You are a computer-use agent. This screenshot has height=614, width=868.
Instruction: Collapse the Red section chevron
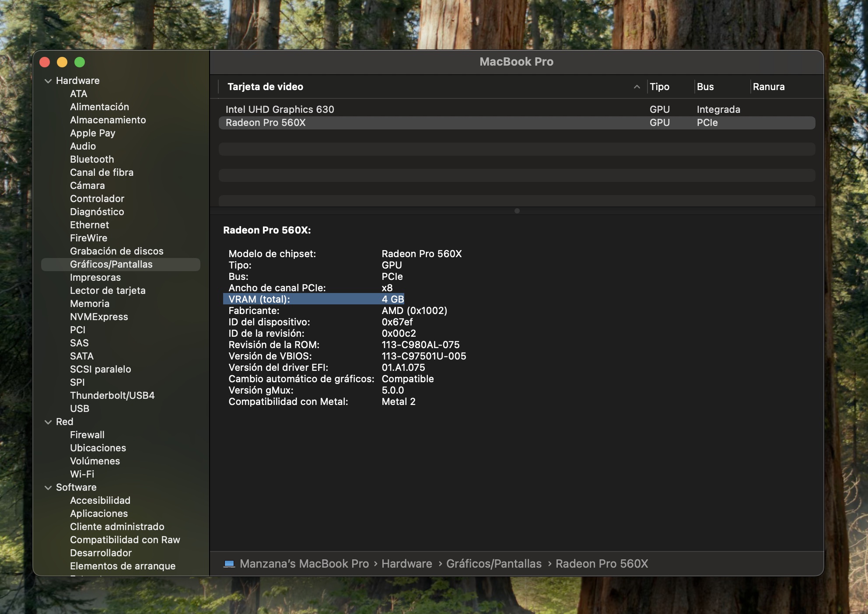[48, 422]
